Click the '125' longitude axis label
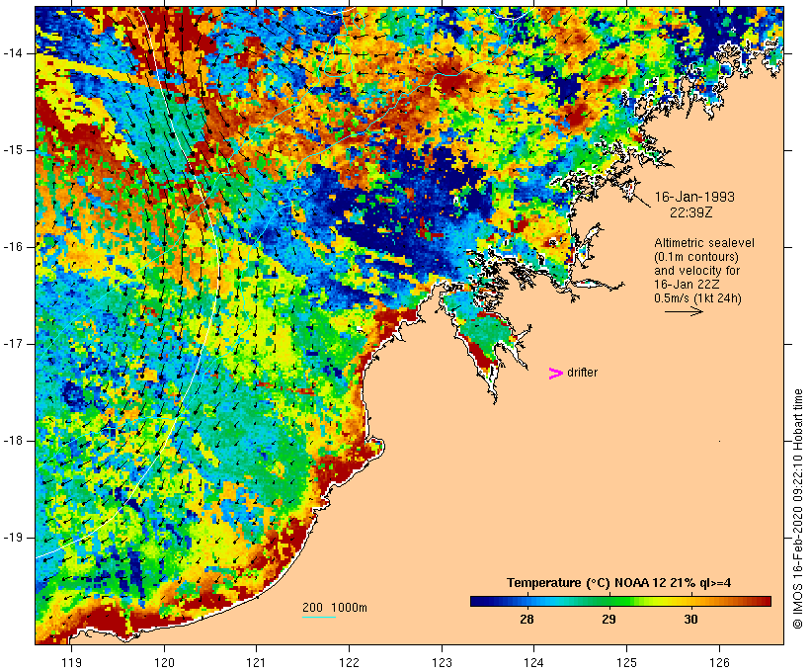 (x=627, y=662)
